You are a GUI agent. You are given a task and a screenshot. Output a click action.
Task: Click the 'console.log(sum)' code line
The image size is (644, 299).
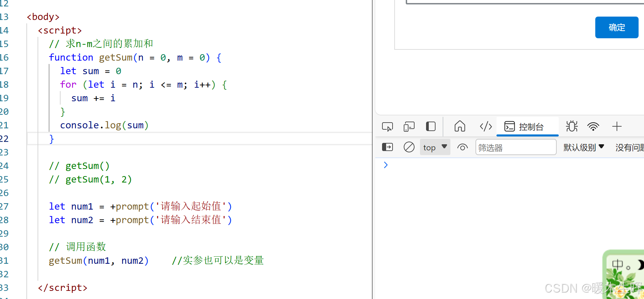(104, 125)
